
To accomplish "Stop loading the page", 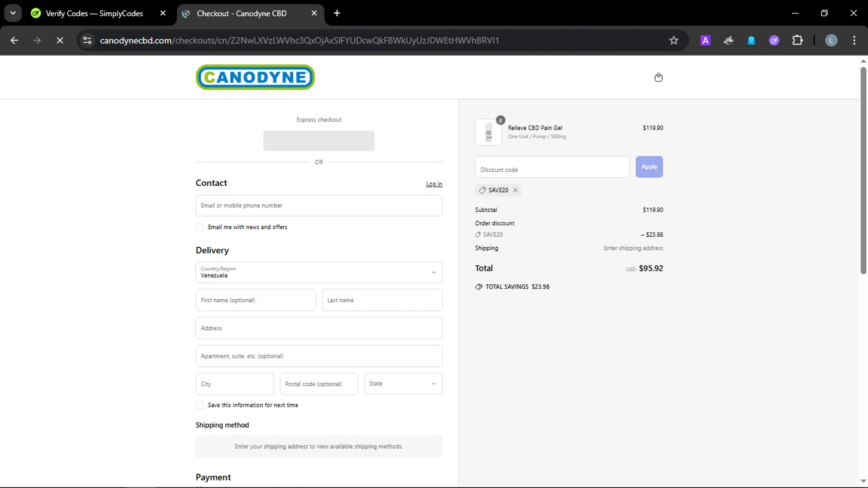I will 60,41.
